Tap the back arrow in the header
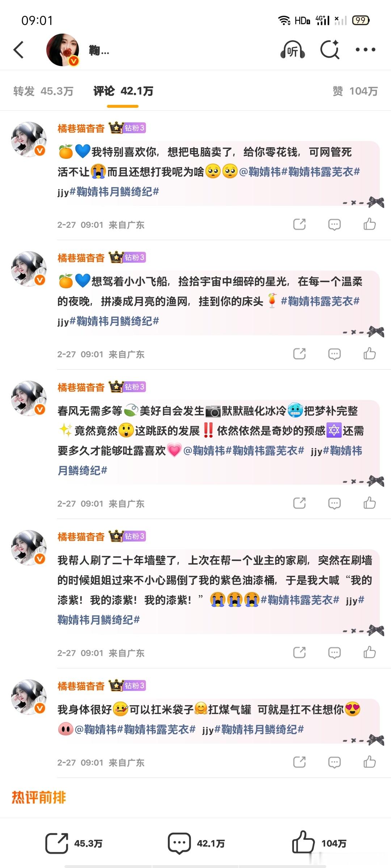 (19, 50)
